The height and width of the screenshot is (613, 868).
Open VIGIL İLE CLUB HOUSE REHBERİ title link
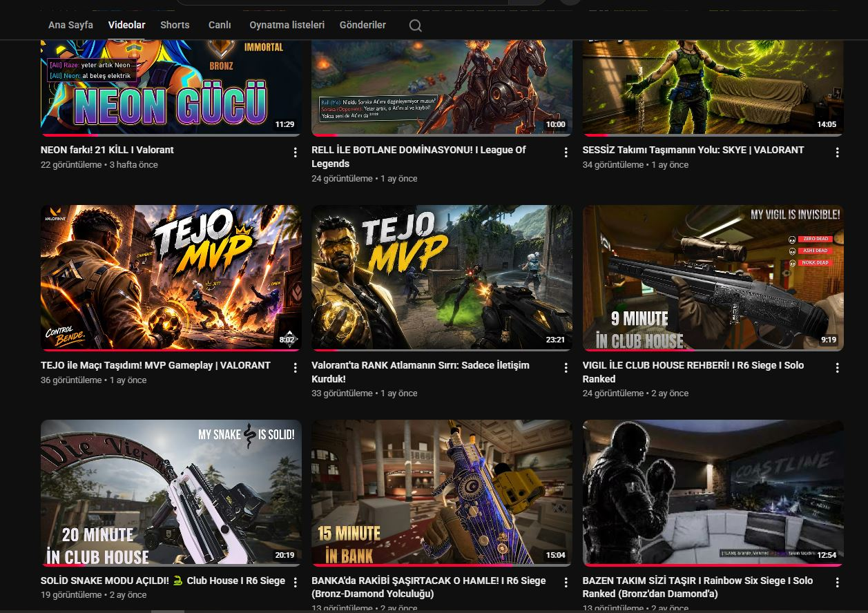tap(693, 372)
